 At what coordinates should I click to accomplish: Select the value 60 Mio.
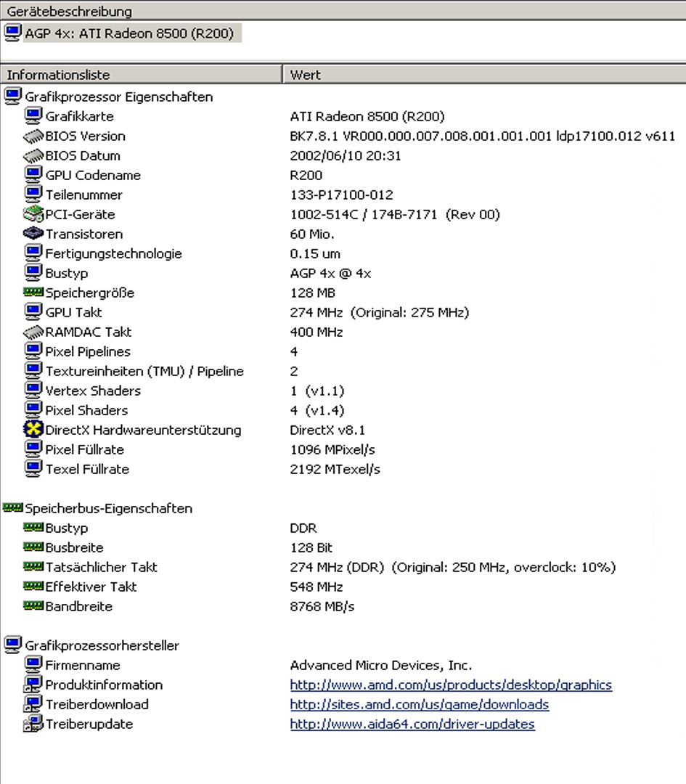point(312,234)
